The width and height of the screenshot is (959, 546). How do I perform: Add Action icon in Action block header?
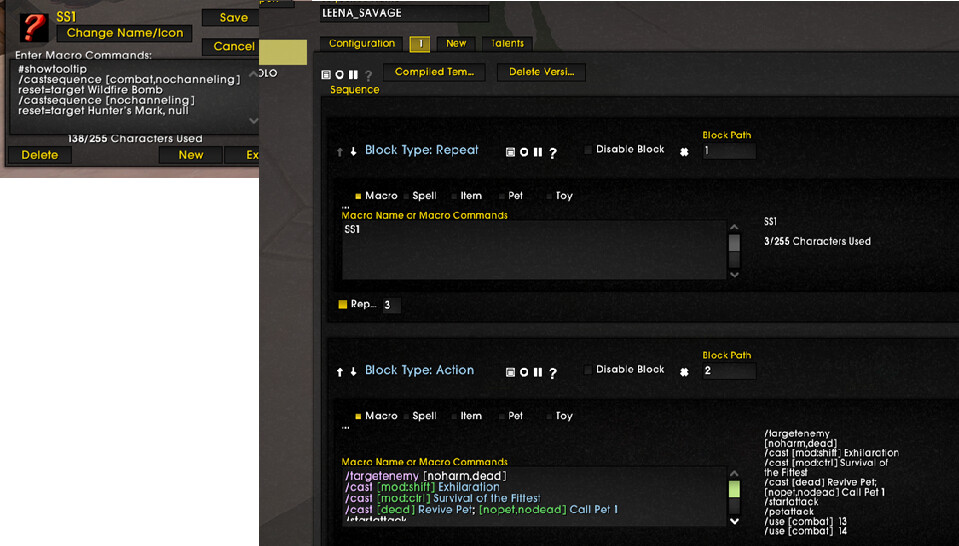[510, 372]
